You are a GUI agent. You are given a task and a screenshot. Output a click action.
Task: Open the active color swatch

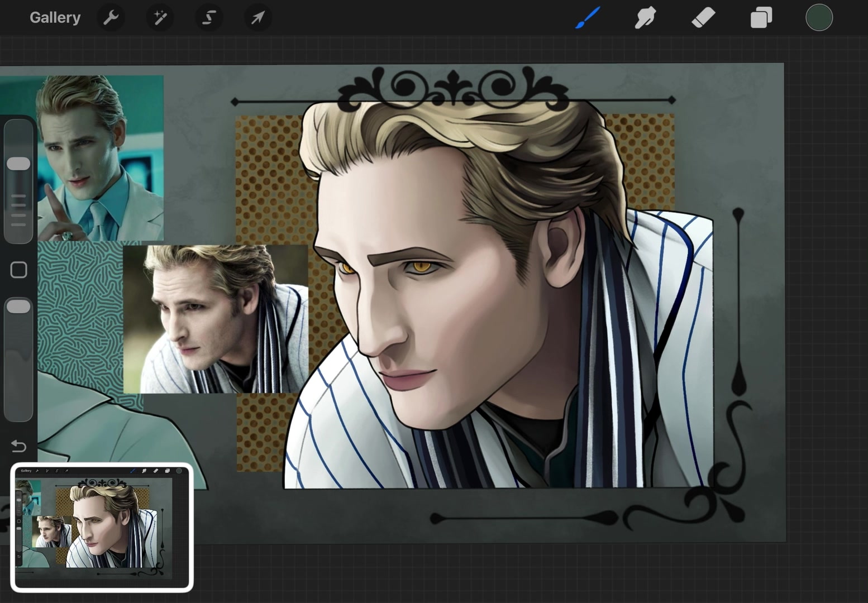click(x=819, y=17)
